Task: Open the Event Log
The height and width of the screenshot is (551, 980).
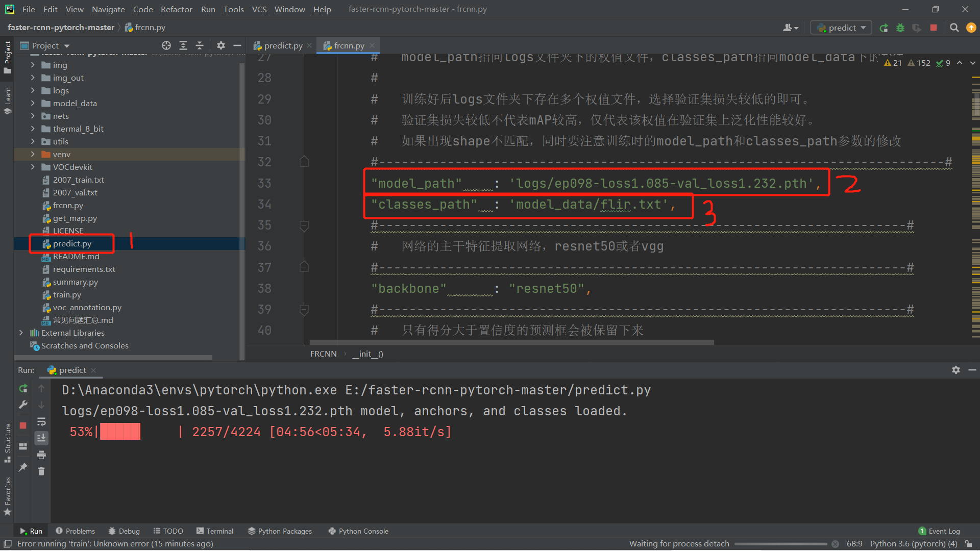Action: click(939, 531)
